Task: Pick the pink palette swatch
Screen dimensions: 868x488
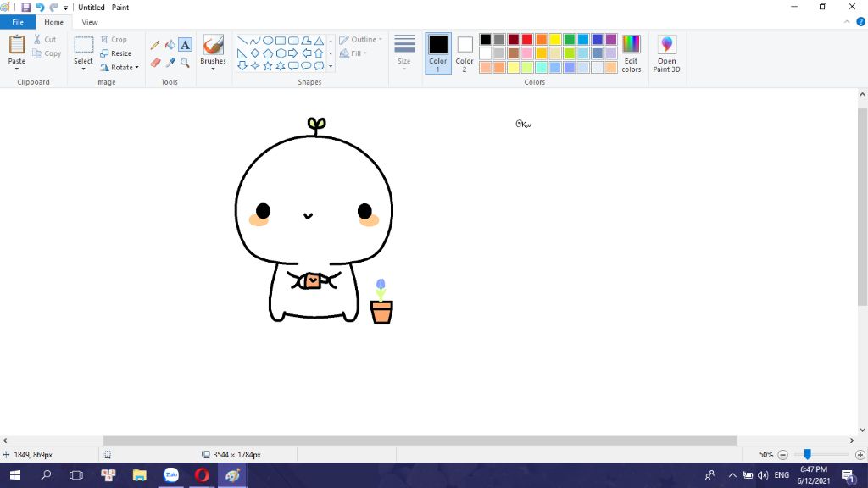Action: coord(527,53)
